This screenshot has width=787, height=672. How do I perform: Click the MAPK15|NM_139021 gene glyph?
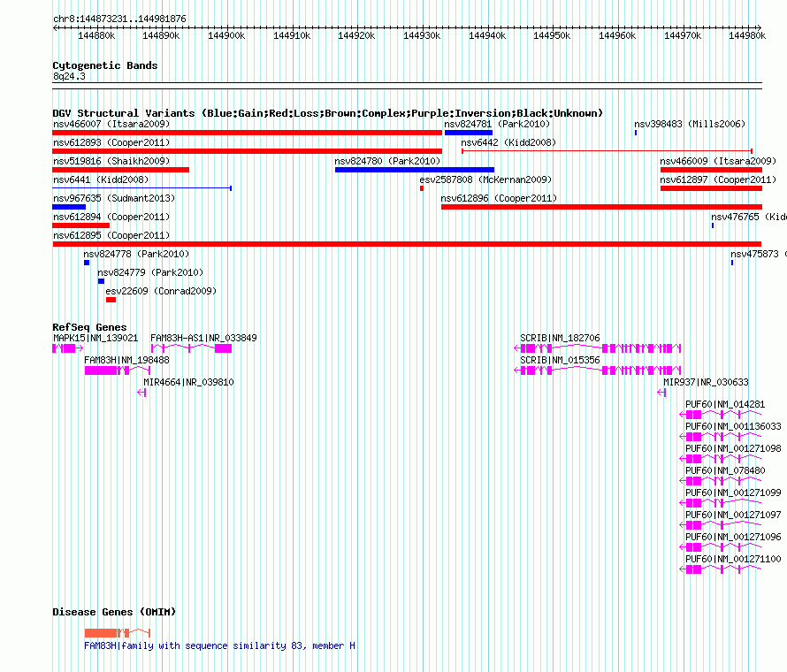click(68, 348)
